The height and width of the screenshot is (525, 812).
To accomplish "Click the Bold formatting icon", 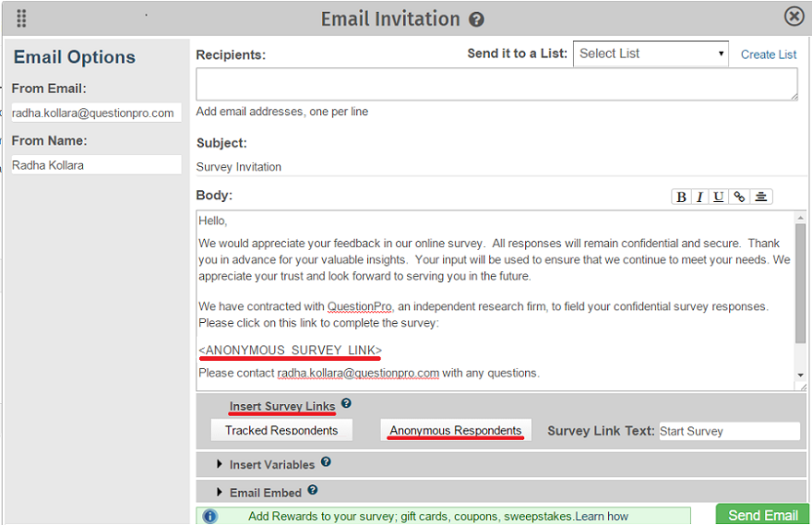I will click(x=682, y=197).
